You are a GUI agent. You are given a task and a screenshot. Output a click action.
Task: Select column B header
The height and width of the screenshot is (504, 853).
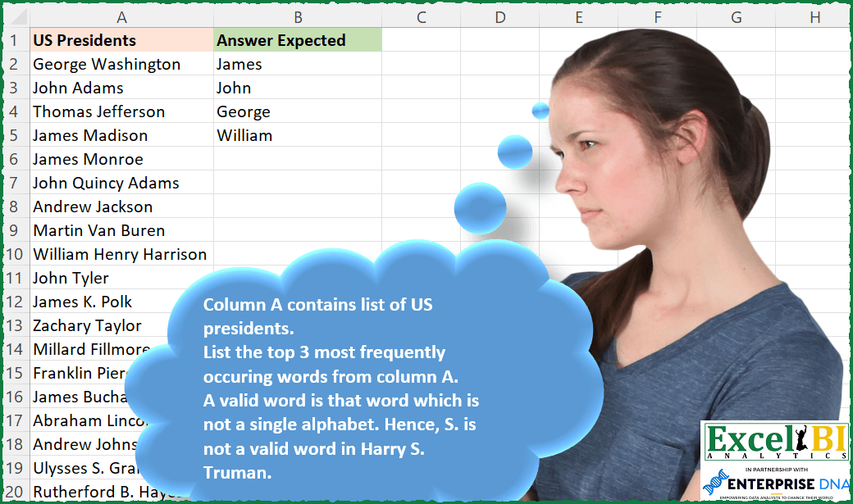297,17
